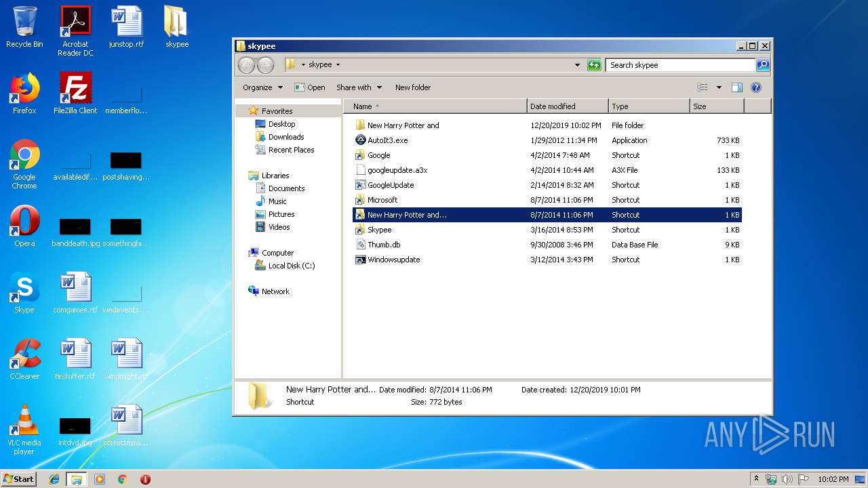868x488 pixels.
Task: Launch Skype desktop shortcut
Action: pos(24,293)
